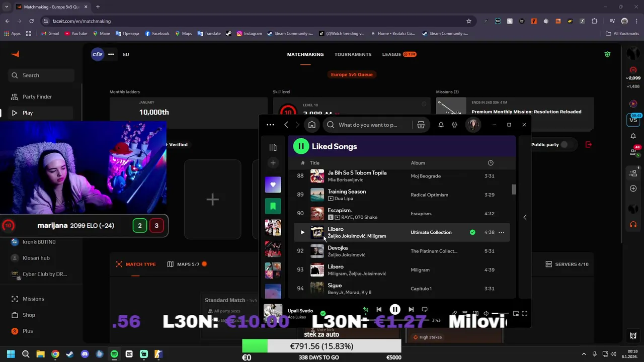Mute Spotify volume speaker icon
This screenshot has height=362, width=644.
(485, 313)
